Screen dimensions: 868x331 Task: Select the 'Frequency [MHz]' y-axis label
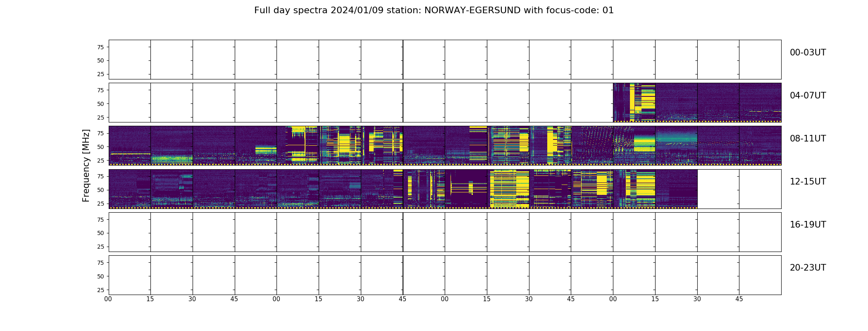pyautogui.click(x=86, y=165)
